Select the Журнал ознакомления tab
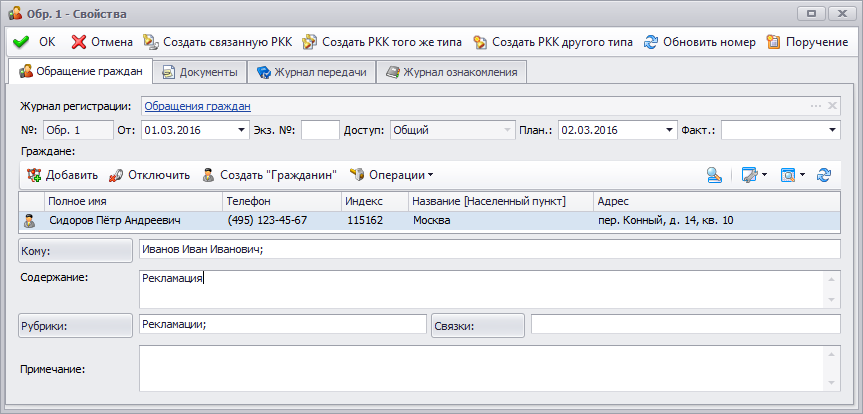863x414 pixels. coord(450,72)
